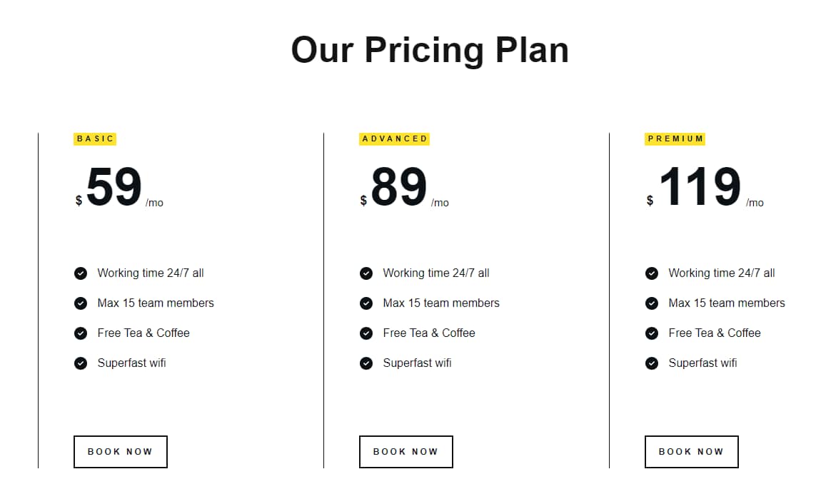Viewport: 831px width, 504px height.
Task: Click Advanced plan's Free Tea & Coffee check icon
Action: (x=366, y=333)
